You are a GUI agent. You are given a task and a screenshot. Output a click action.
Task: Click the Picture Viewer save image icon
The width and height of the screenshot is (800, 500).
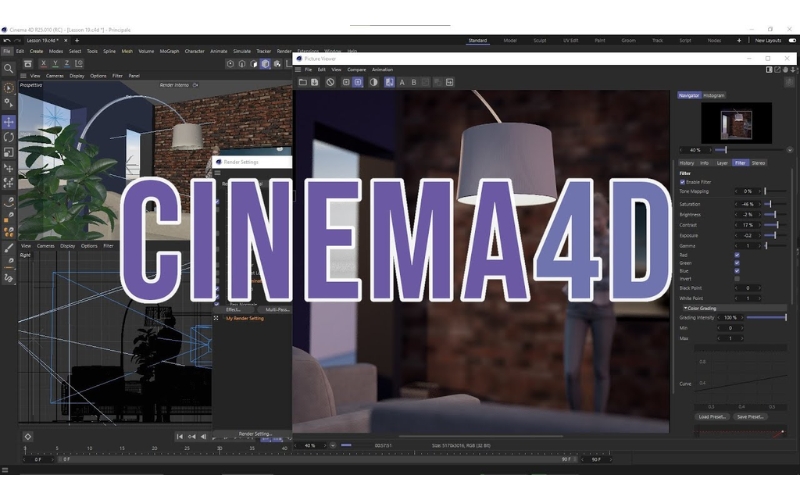pos(315,82)
